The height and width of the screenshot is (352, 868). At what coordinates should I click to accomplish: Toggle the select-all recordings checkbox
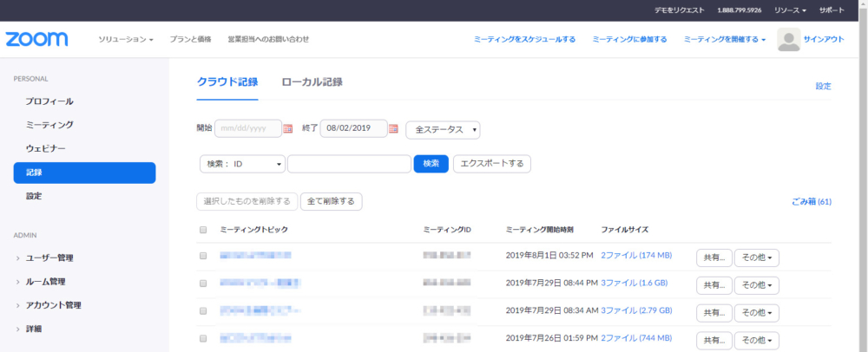pos(203,230)
